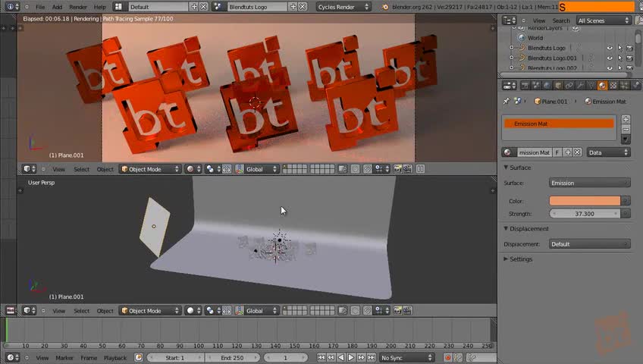Open the Add menu

tap(57, 7)
